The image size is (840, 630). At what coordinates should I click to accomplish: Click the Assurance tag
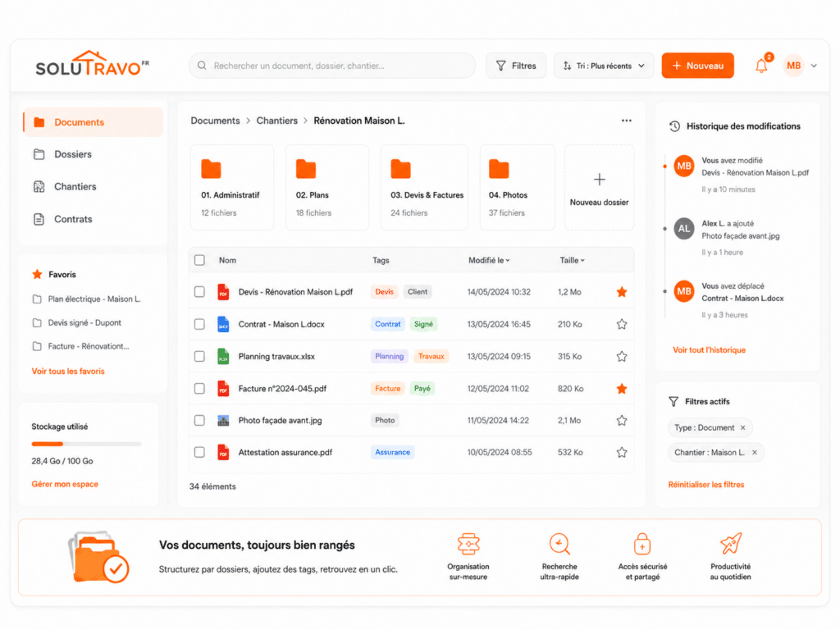pyautogui.click(x=392, y=452)
